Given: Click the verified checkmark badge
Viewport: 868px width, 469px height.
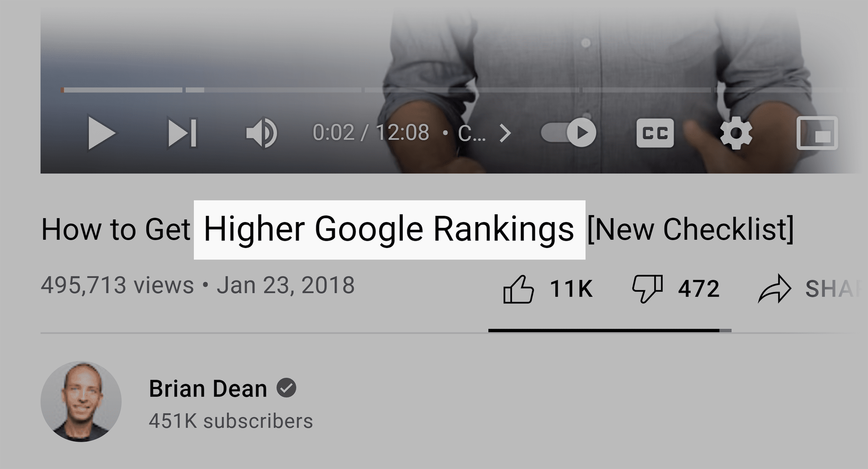Looking at the screenshot, I should coord(286,388).
